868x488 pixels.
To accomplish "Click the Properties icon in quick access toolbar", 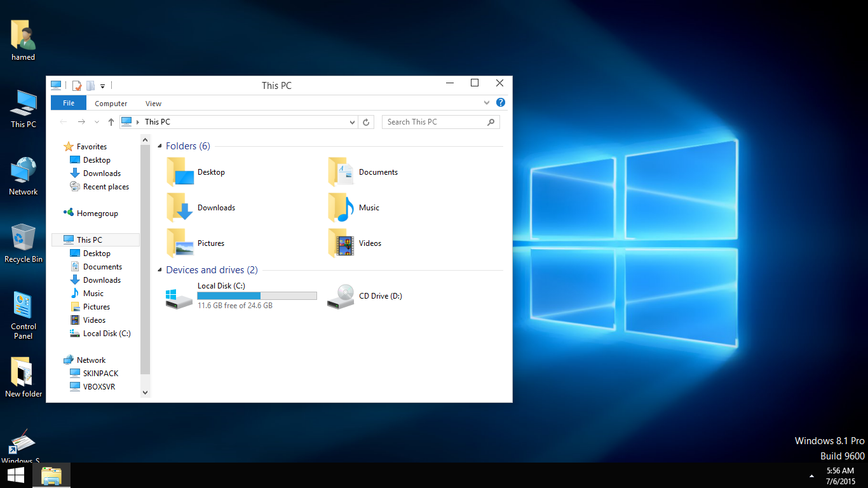I will (77, 86).
